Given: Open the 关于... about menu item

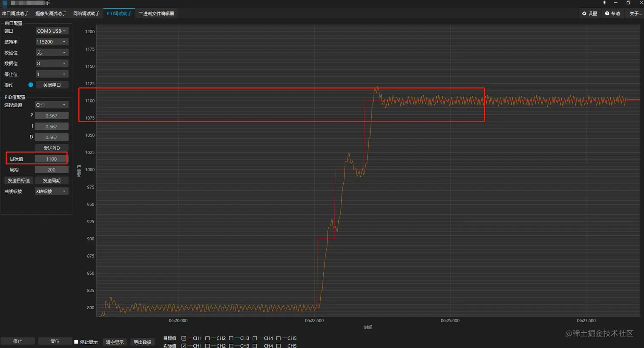Looking at the screenshot, I should pos(635,14).
